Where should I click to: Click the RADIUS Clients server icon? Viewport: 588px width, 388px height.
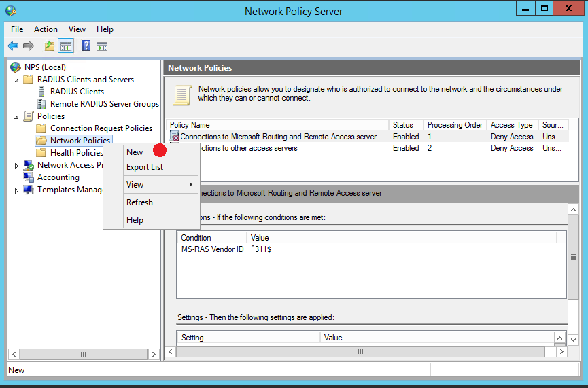pos(41,92)
